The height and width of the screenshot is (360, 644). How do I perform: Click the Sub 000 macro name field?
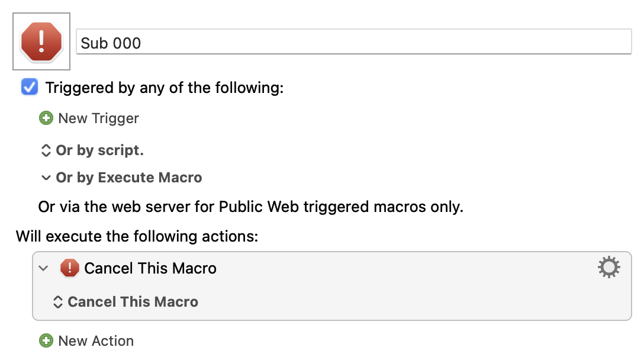coord(353,42)
